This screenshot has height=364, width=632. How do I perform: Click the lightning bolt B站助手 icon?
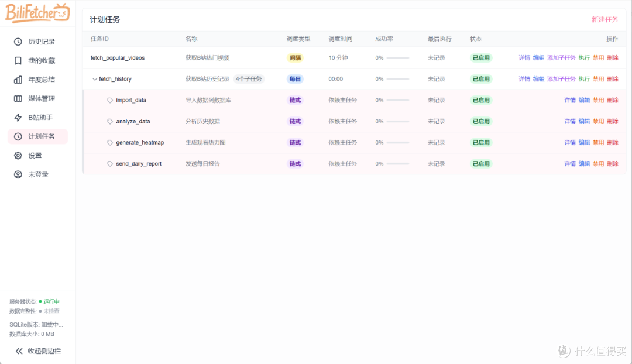[18, 117]
